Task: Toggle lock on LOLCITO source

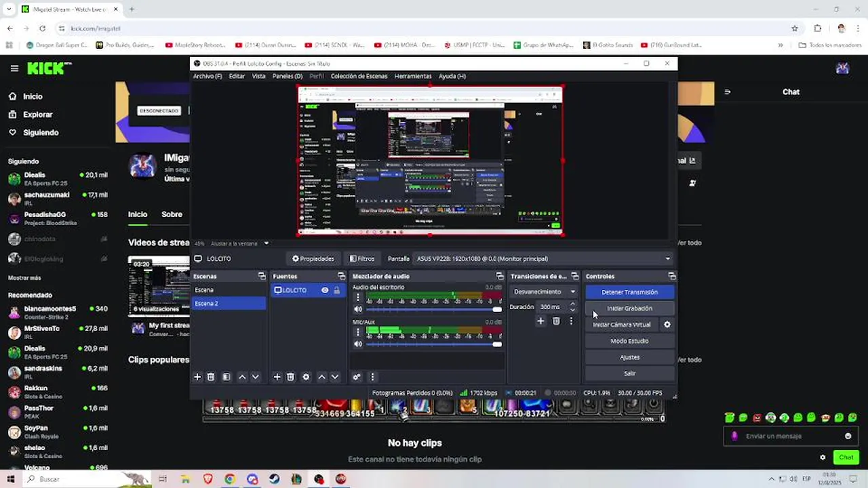Action: [336, 290]
